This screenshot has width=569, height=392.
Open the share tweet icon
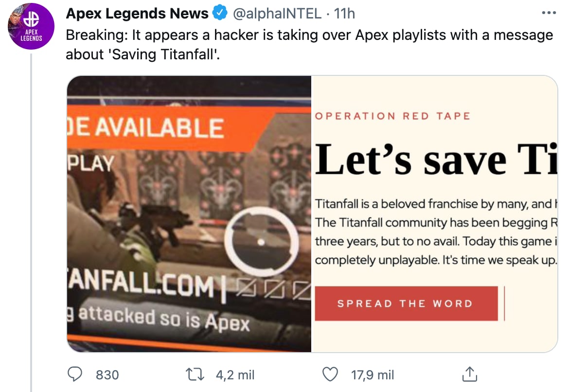[467, 374]
